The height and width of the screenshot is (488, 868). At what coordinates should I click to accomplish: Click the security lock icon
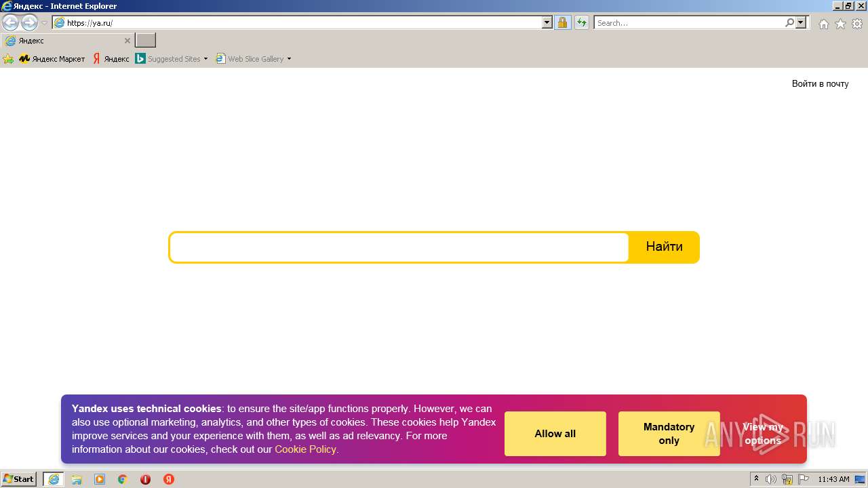click(x=562, y=22)
